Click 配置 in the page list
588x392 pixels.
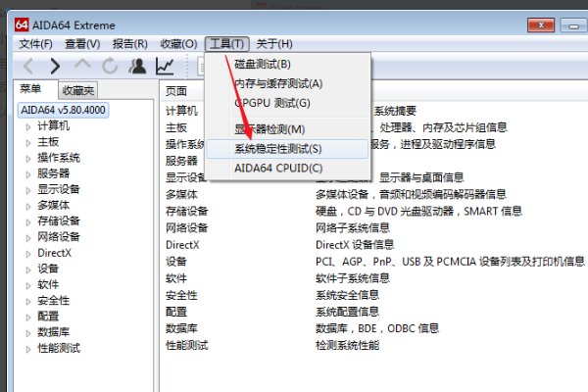point(176,312)
